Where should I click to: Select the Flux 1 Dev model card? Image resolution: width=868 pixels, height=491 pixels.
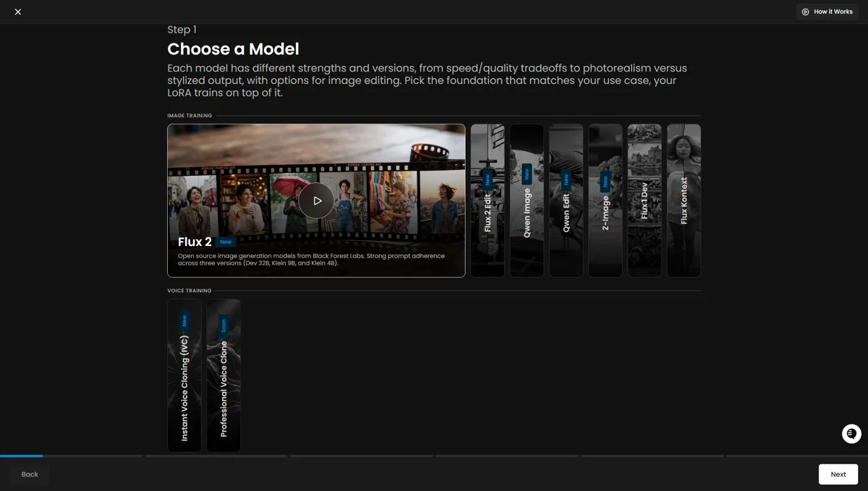click(644, 200)
